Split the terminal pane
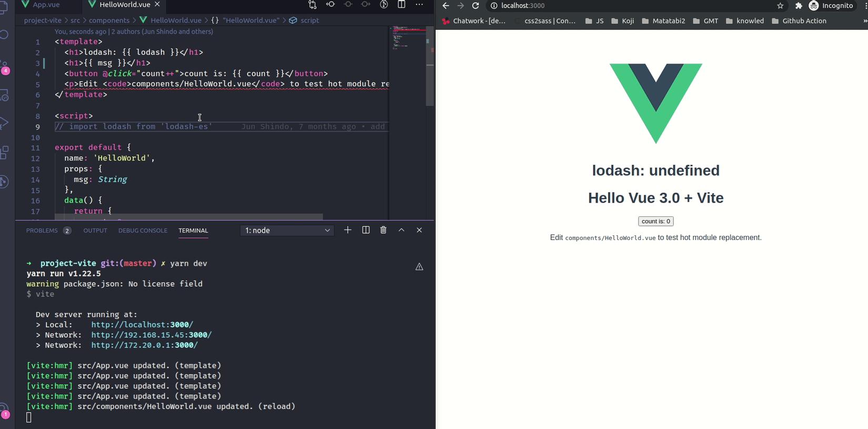868x429 pixels. [x=366, y=230]
